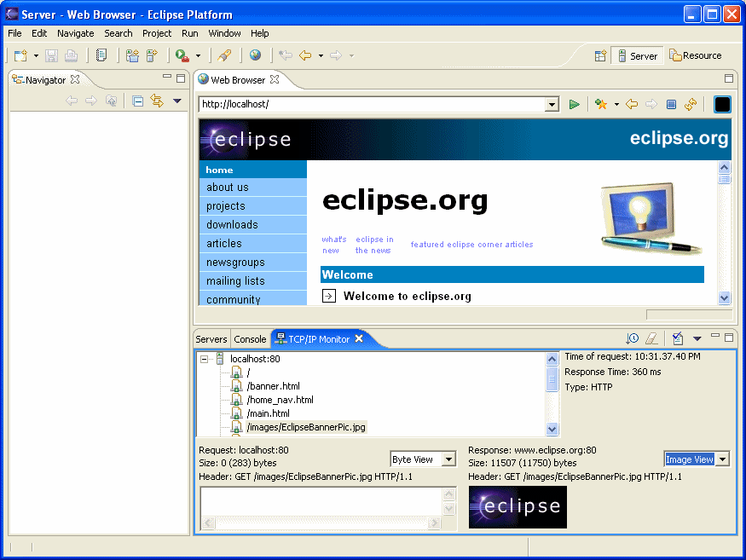
Task: Click the Open Perspective icon
Action: [600, 55]
